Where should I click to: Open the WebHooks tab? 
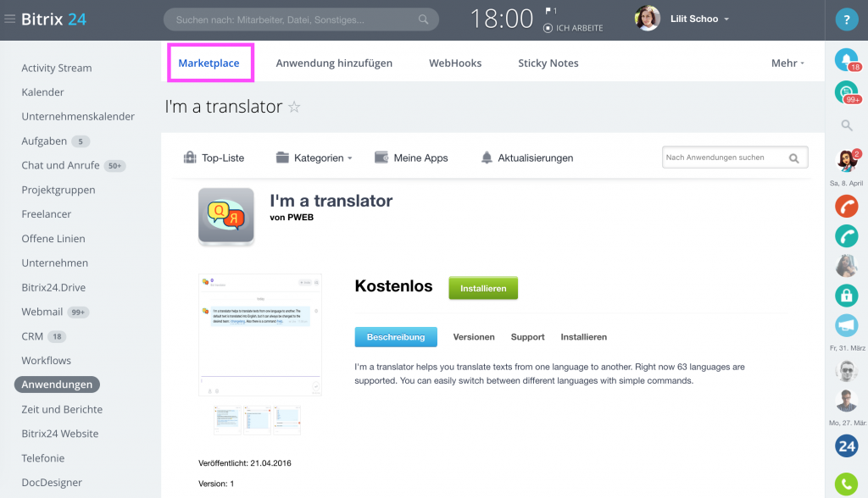tap(455, 63)
